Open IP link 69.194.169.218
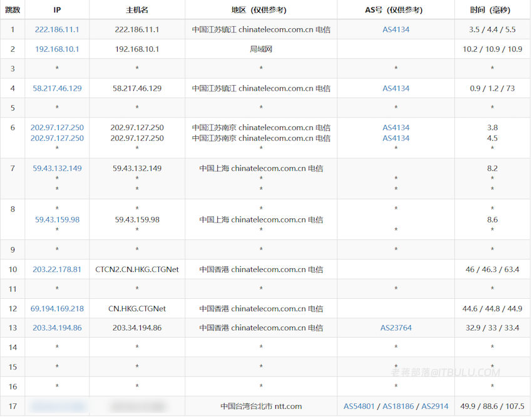This screenshot has width=532, height=417. [57, 308]
